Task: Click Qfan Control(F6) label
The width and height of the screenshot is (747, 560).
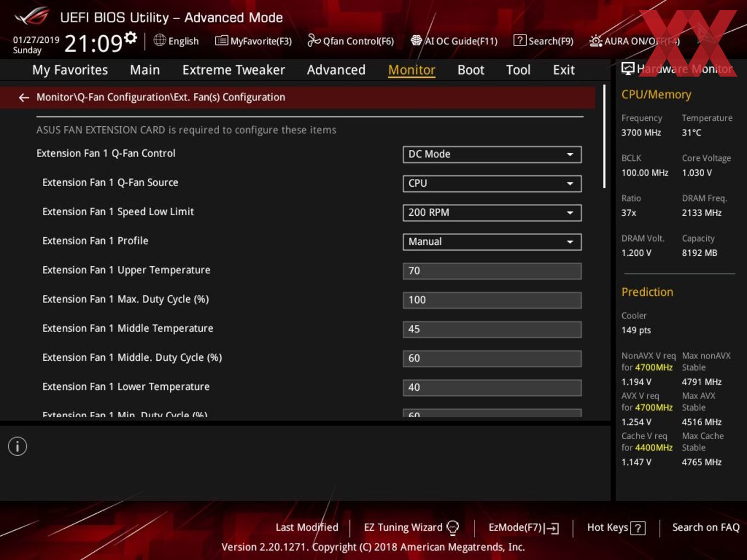Action: coord(359,41)
